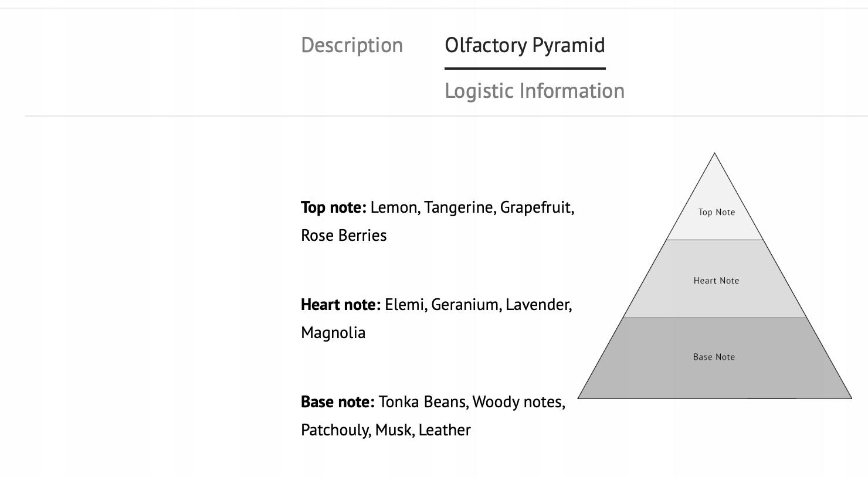Click the word Magnolia
868x477 pixels.
(333, 333)
